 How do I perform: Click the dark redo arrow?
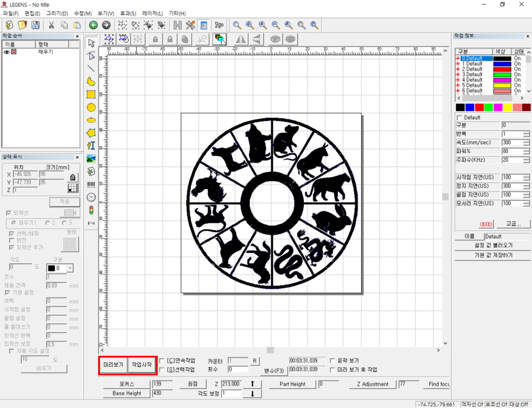point(106,25)
